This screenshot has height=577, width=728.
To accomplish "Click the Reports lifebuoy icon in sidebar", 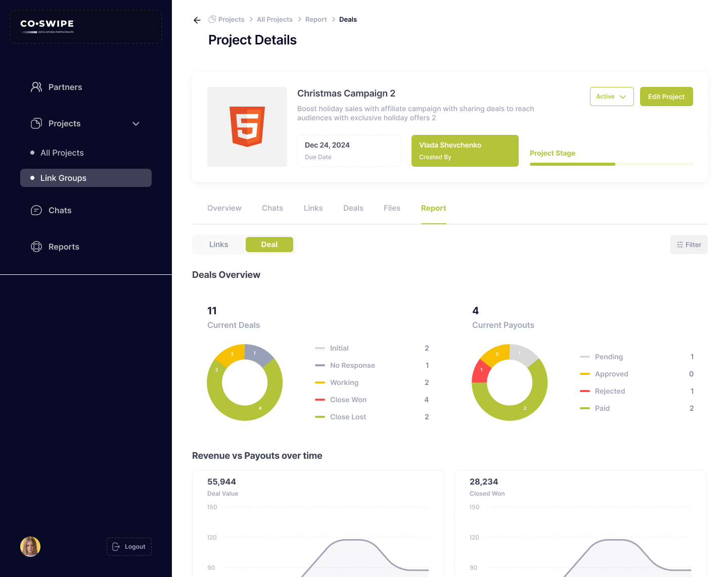I will tap(36, 247).
